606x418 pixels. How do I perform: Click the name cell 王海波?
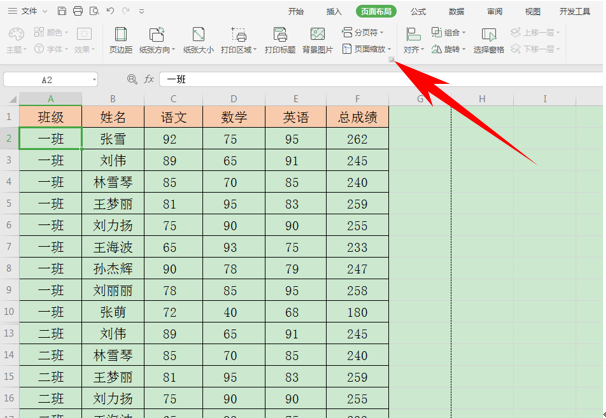click(113, 247)
